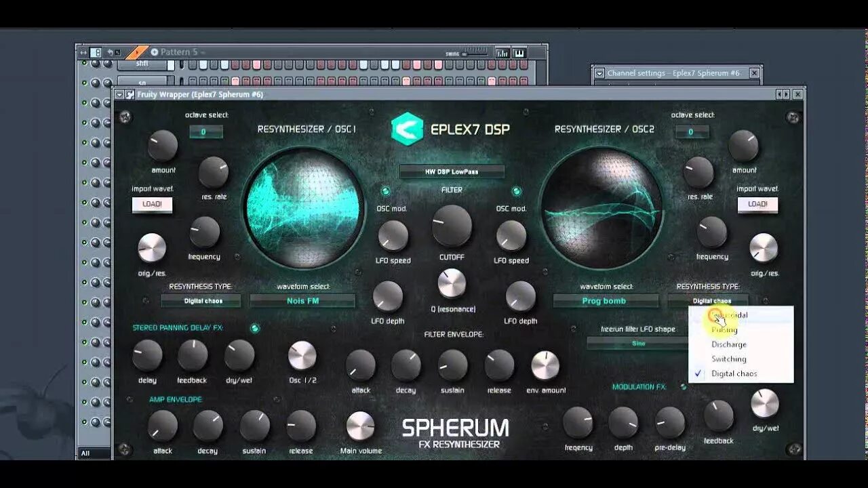Image resolution: width=868 pixels, height=488 pixels.
Task: Choose Pulsing from the resynthesis menu
Action: (x=741, y=329)
